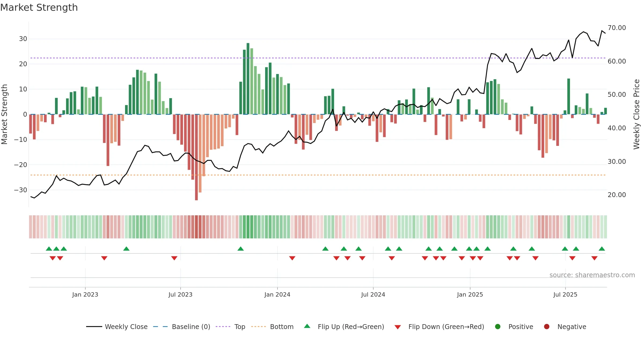
Task: Toggle the Bottom legend entry
Action: click(272, 327)
